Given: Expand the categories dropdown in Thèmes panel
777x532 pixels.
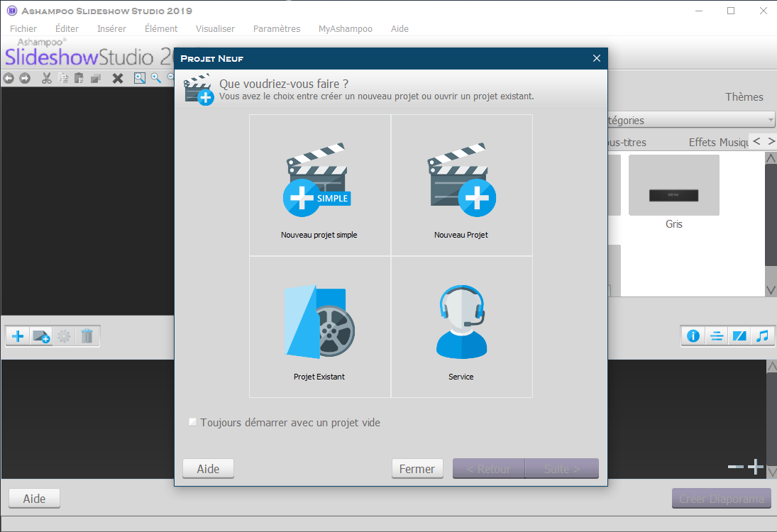Looking at the screenshot, I should (770, 121).
